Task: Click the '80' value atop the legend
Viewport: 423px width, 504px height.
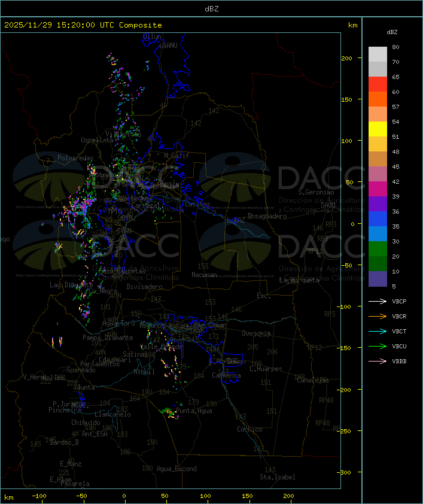Action: click(395, 47)
